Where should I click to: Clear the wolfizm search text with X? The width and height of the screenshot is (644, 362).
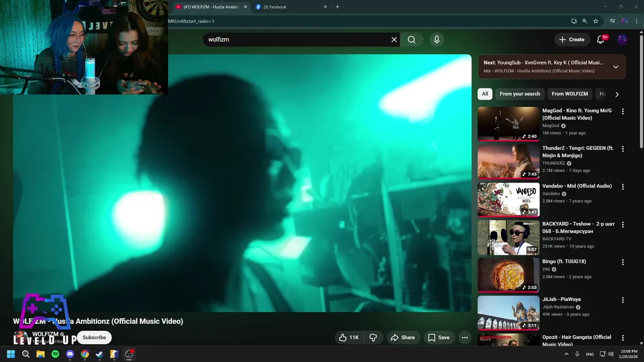394,40
